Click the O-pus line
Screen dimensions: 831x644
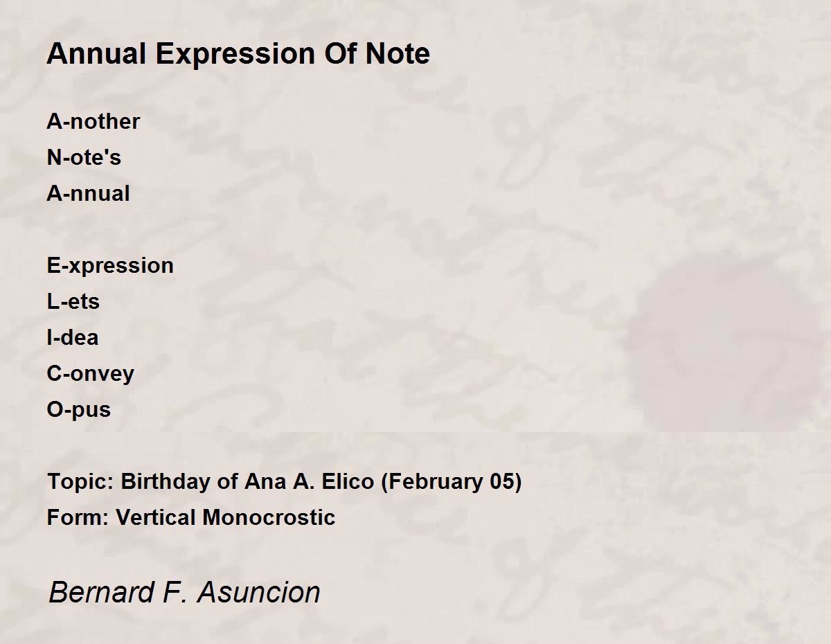tap(79, 410)
